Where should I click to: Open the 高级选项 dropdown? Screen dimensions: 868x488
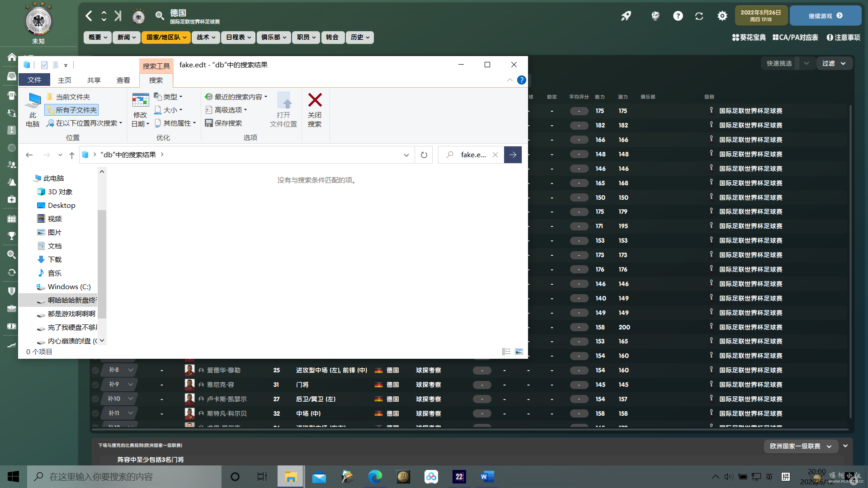tap(226, 110)
